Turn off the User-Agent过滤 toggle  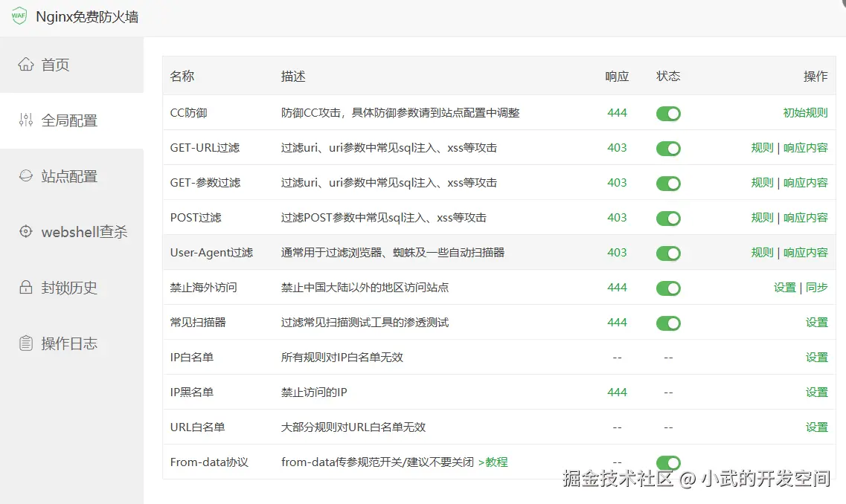667,253
